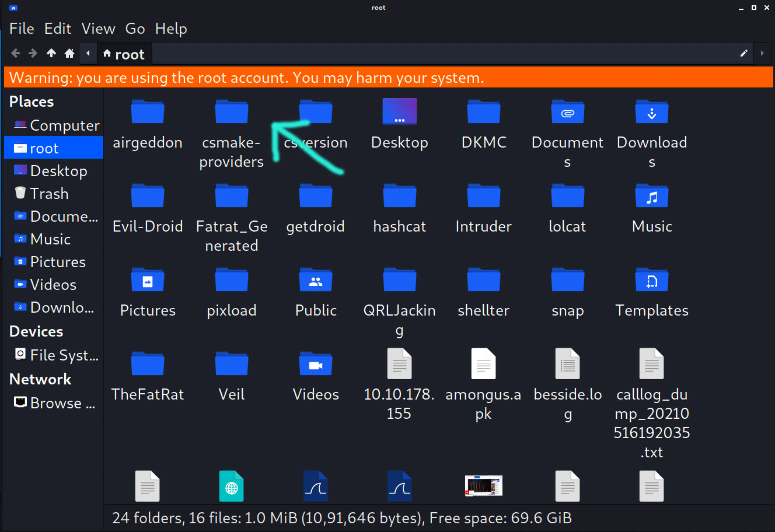
Task: Open the Go menu
Action: click(135, 28)
